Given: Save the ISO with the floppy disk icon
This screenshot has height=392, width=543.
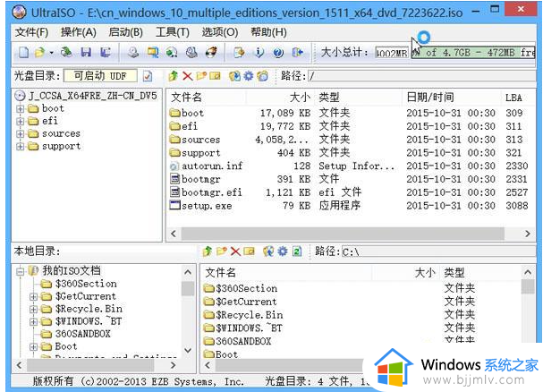Looking at the screenshot, I should point(86,53).
